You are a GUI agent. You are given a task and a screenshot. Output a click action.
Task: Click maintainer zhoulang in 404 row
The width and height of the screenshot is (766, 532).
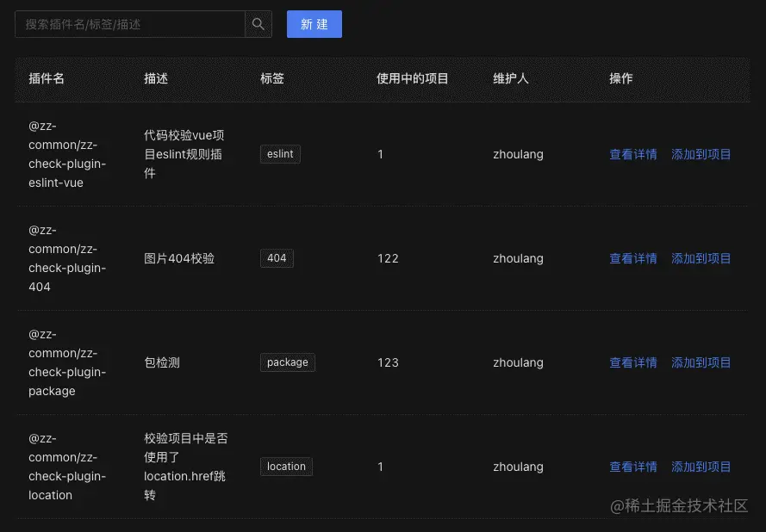tap(519, 258)
